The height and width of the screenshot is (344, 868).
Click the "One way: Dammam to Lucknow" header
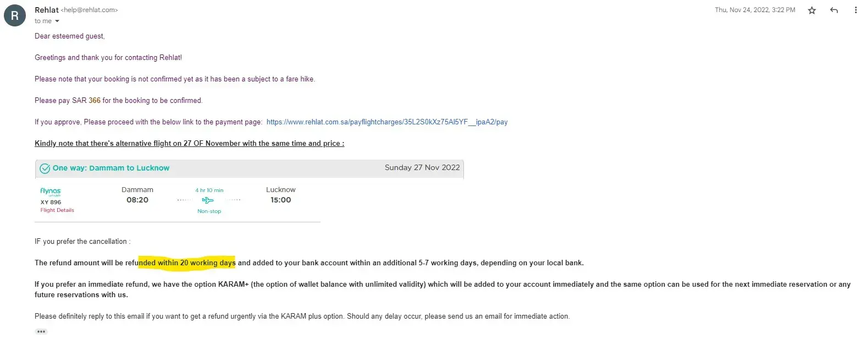coord(111,168)
